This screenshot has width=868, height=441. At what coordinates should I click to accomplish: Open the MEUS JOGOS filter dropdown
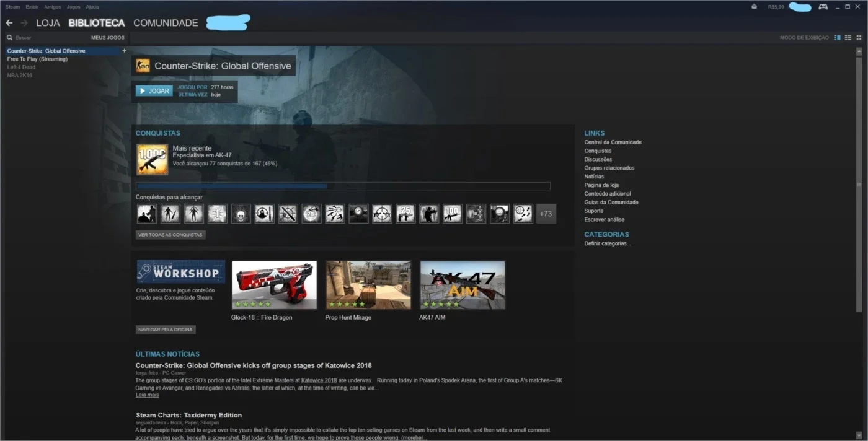(x=108, y=38)
